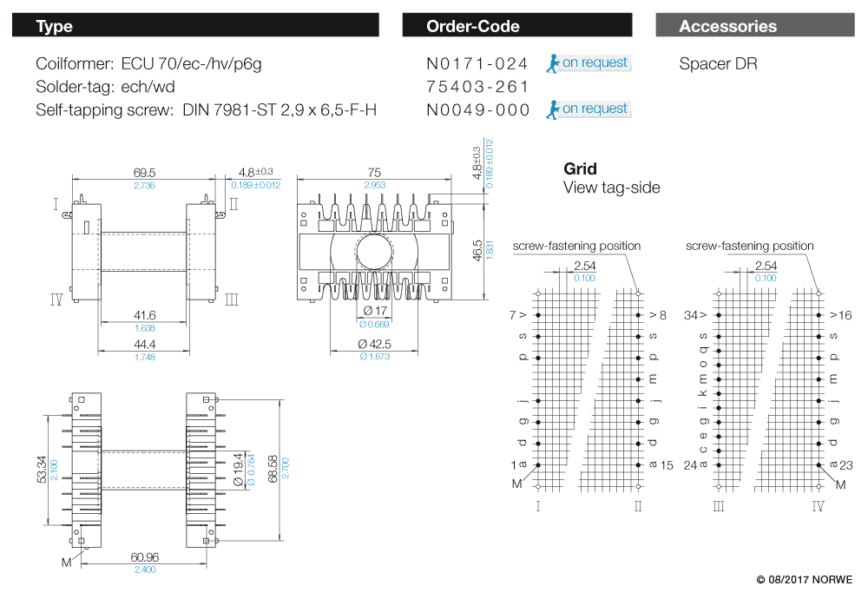Click the order code N0171-024
This screenshot has height=599, width=868.
coord(477,64)
